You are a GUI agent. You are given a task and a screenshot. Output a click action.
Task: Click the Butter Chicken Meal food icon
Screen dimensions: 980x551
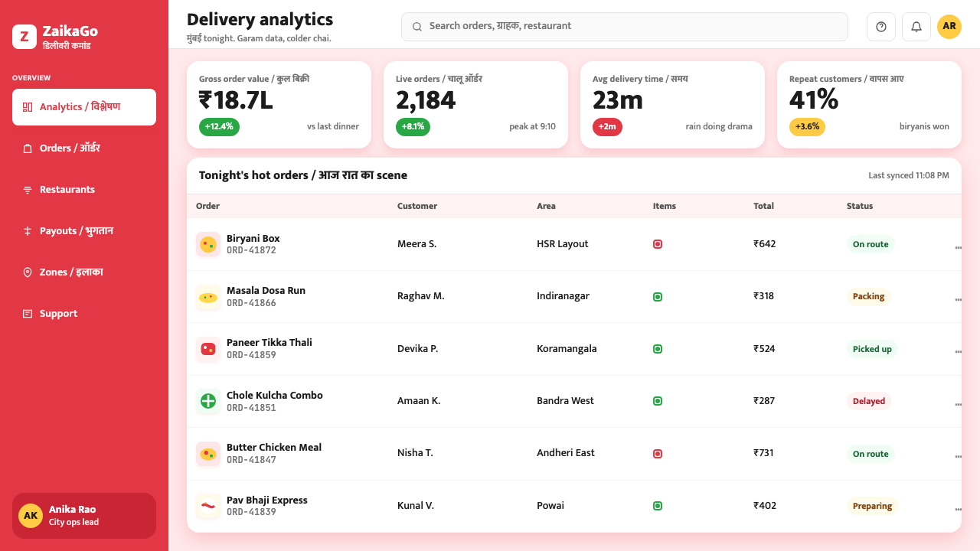click(x=208, y=454)
